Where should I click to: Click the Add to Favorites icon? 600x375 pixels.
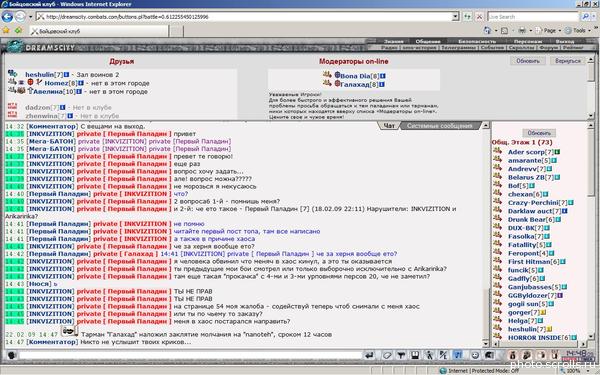click(18, 30)
